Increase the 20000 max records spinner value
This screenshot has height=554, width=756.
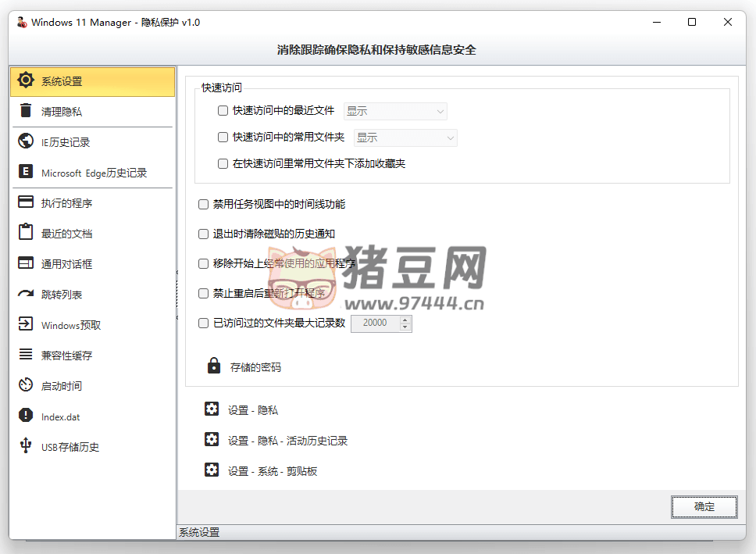pos(405,320)
